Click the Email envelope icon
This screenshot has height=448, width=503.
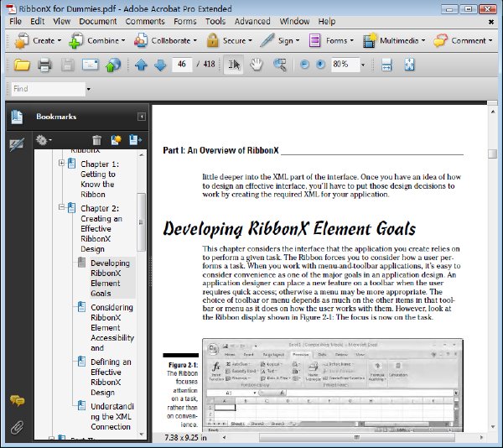click(x=91, y=65)
